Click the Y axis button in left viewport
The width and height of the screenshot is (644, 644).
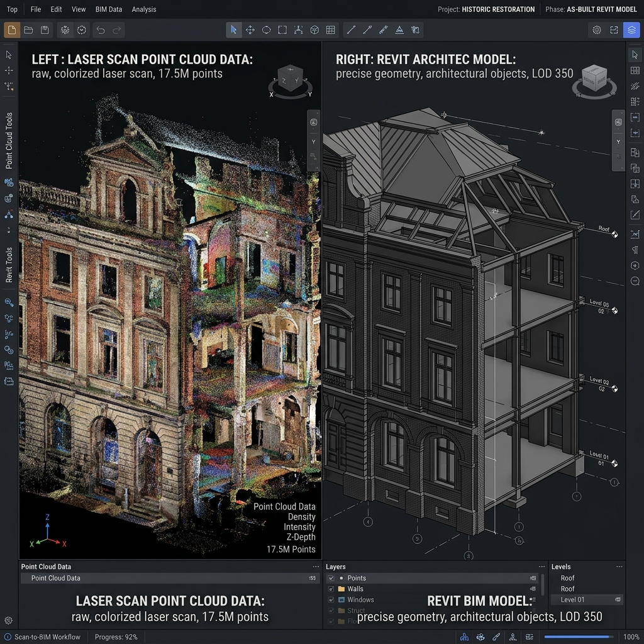tap(313, 142)
